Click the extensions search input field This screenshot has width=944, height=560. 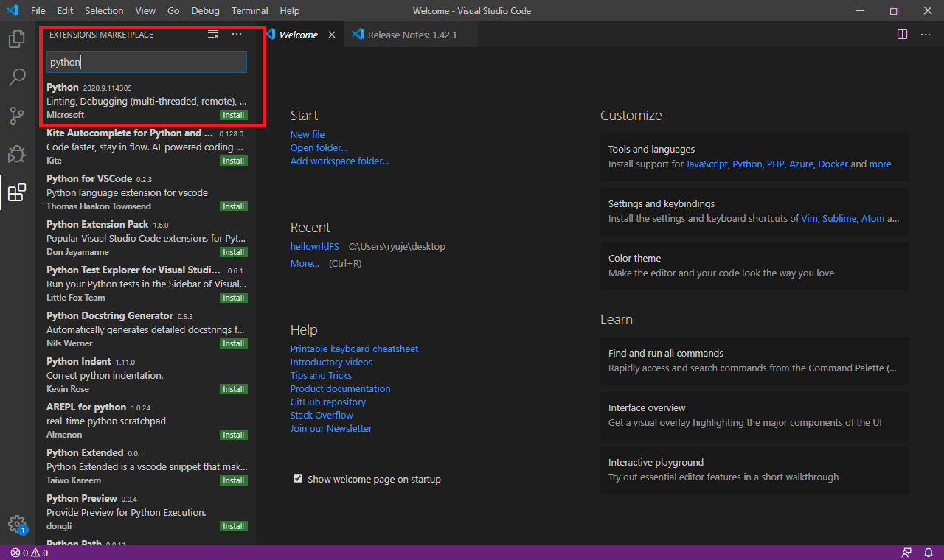147,63
